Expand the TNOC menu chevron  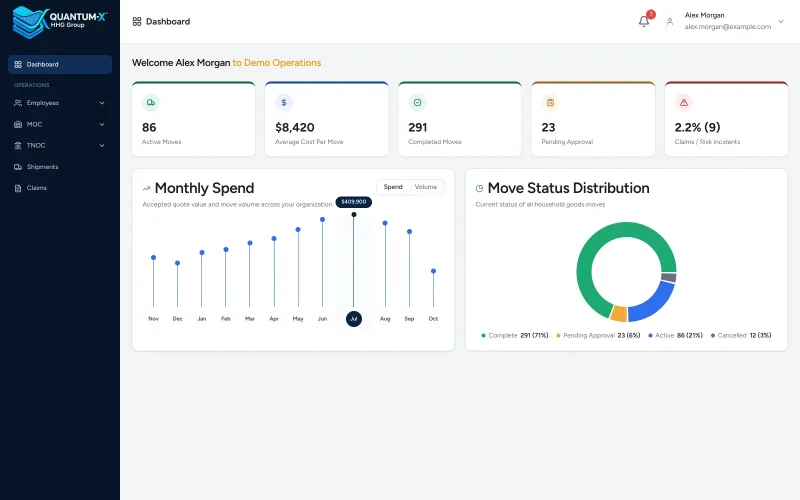[102, 145]
